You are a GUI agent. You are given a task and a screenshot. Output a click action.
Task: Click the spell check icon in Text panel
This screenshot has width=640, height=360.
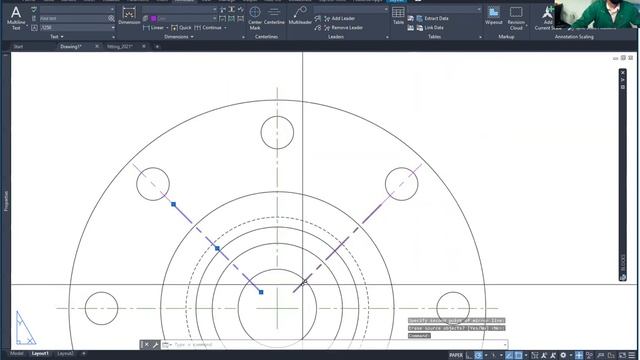click(34, 9)
